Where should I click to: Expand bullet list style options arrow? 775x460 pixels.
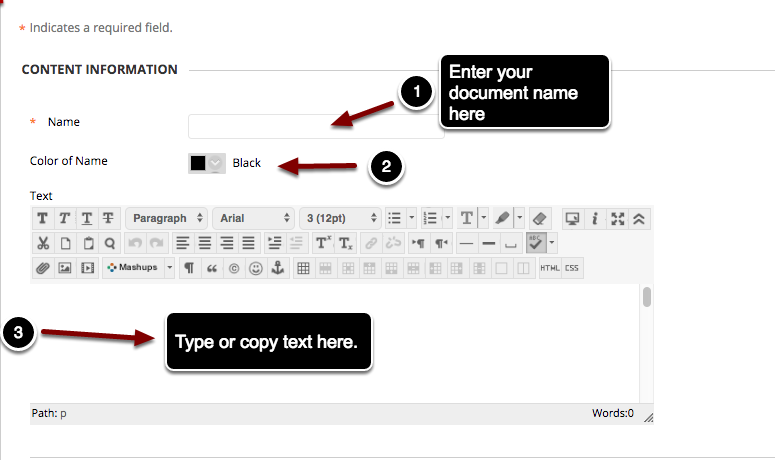[412, 218]
